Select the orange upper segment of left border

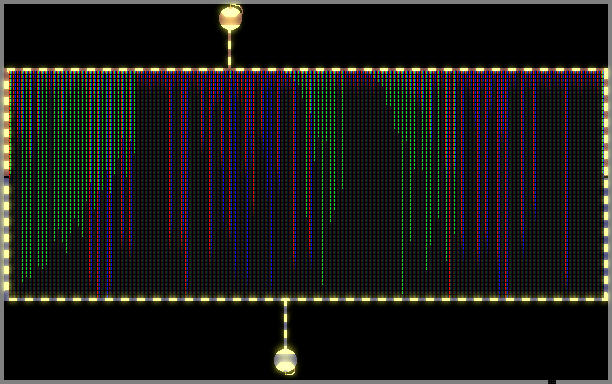click(6, 123)
